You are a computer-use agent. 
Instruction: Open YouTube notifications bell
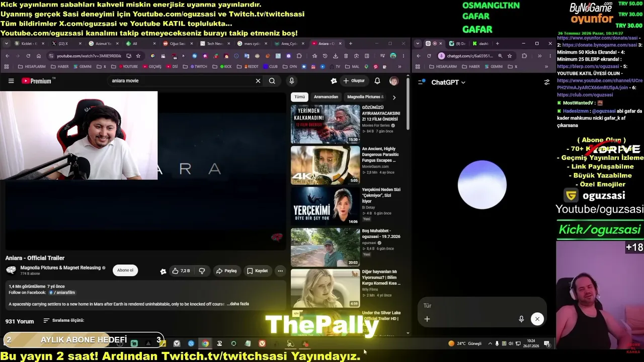[377, 81]
